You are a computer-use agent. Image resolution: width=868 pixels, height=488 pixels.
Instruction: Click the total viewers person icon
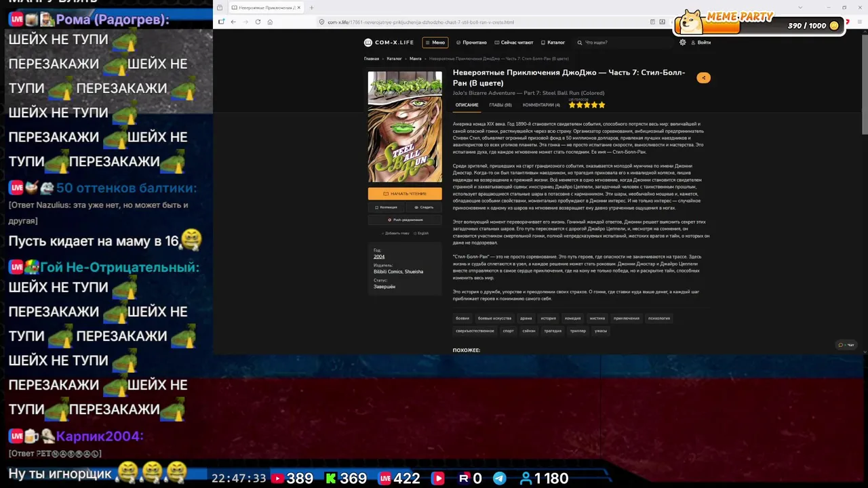[x=525, y=479]
